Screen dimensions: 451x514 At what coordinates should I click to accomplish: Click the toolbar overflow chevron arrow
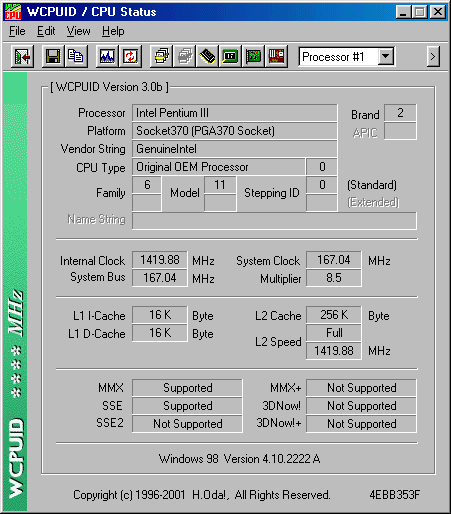pyautogui.click(x=433, y=57)
